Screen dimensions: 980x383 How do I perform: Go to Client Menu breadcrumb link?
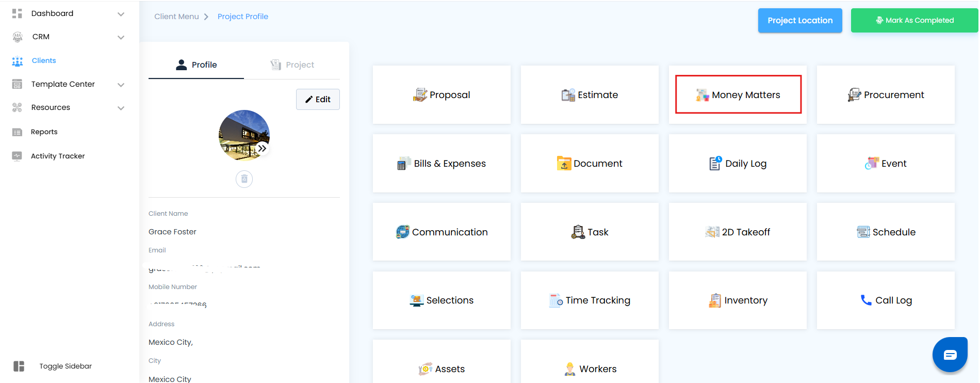(x=176, y=17)
